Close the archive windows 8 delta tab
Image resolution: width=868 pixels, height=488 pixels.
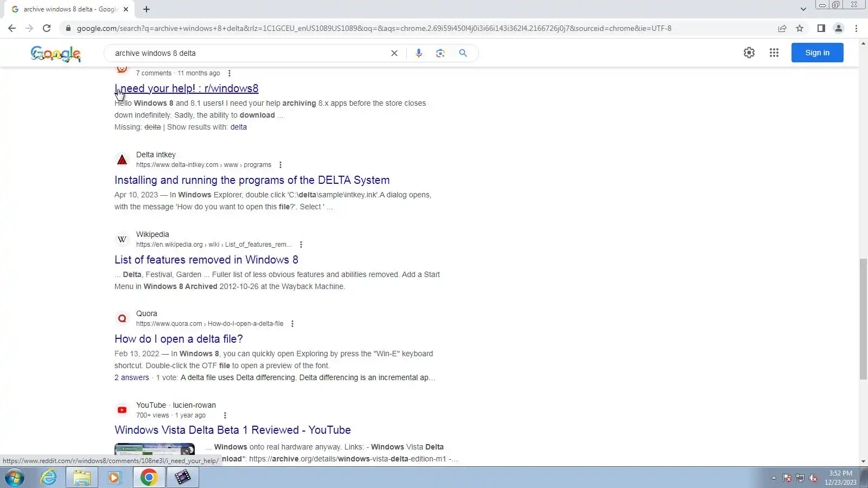point(126,9)
